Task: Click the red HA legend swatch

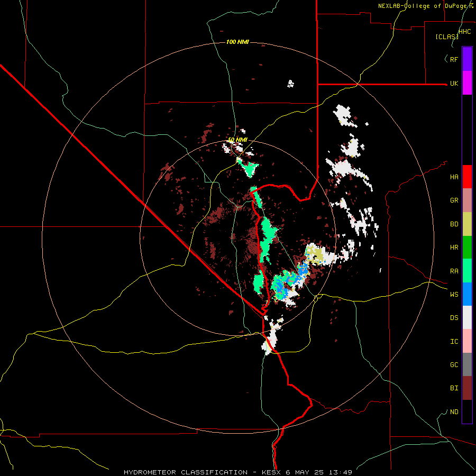Action: click(467, 177)
